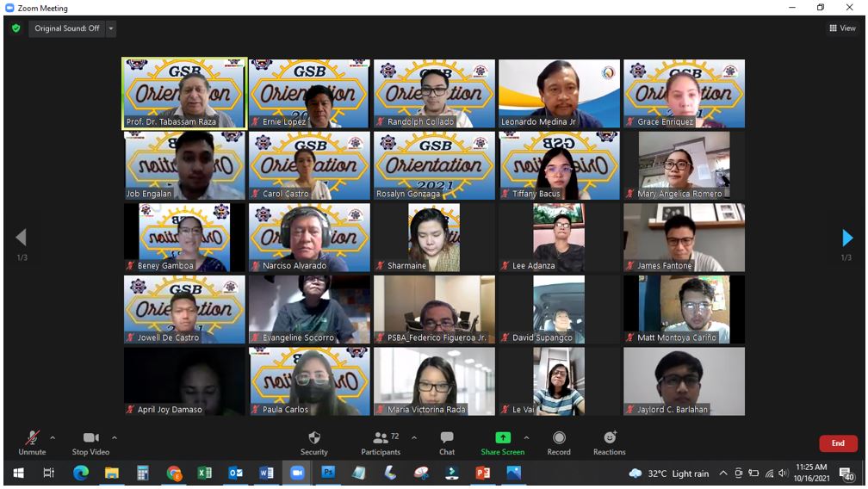Start recording with the Record button

559,438
